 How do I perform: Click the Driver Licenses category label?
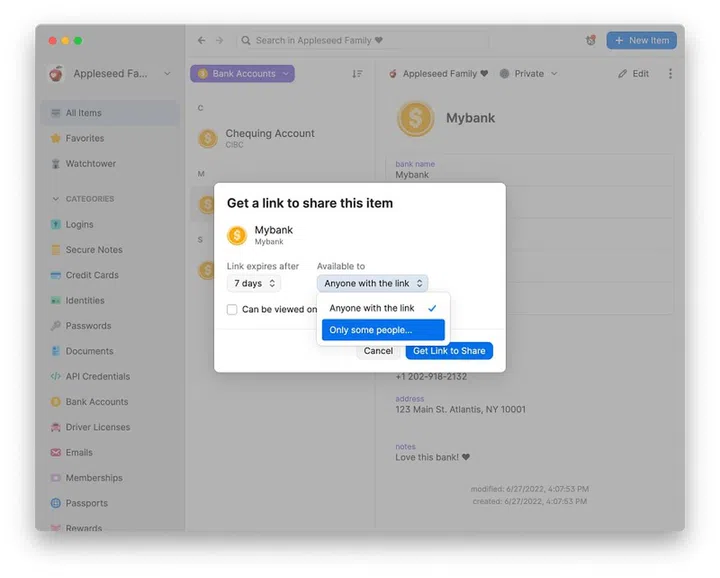[x=98, y=427]
